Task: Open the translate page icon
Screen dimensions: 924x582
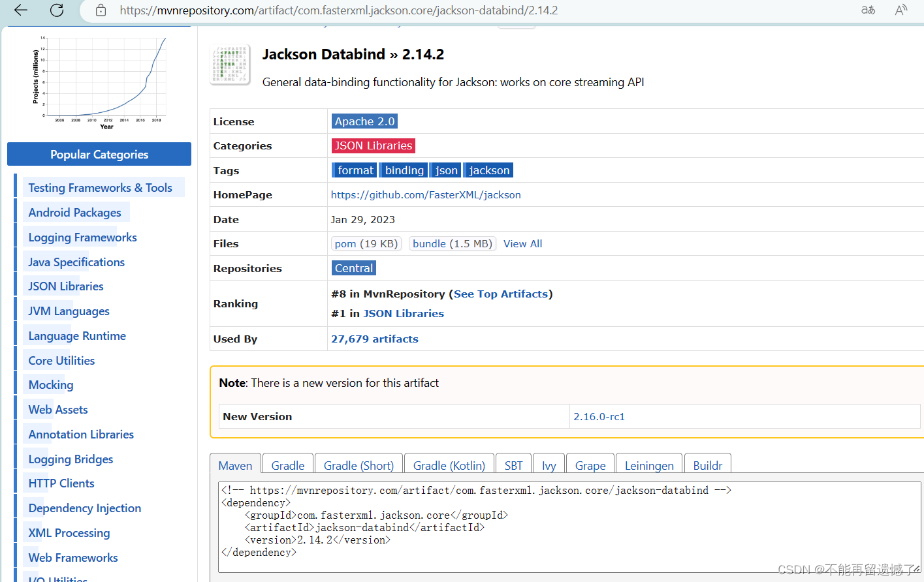Action: coord(868,10)
